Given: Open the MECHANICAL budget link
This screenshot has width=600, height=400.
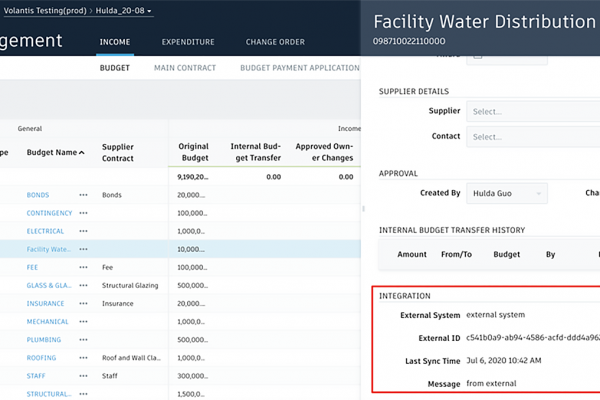Looking at the screenshot, I should click(x=47, y=322).
